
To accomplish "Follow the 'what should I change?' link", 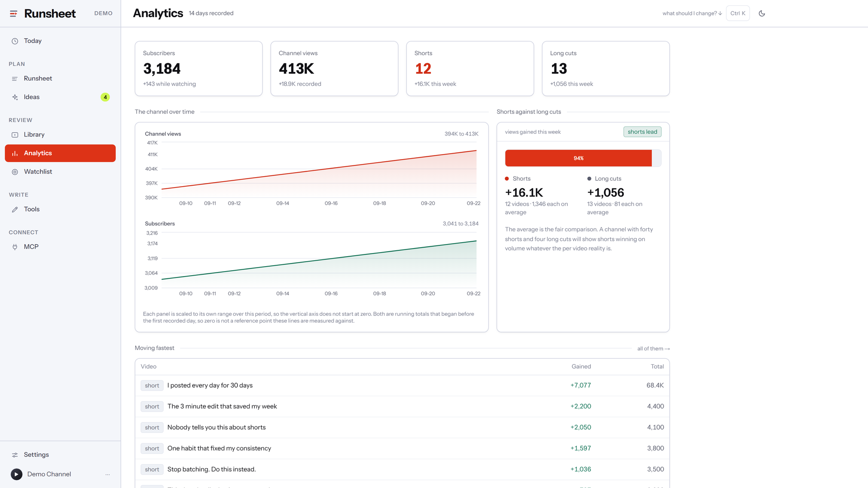I will 692,14.
